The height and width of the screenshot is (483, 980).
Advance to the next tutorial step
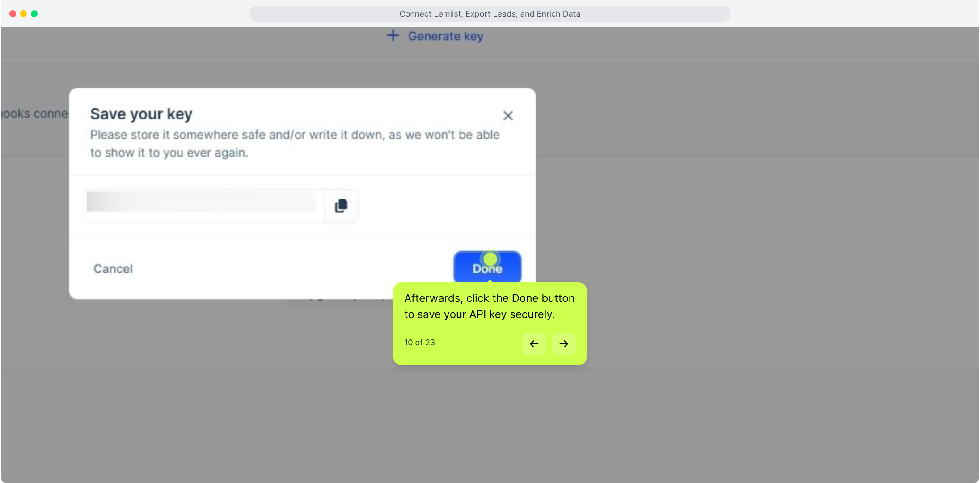point(563,344)
